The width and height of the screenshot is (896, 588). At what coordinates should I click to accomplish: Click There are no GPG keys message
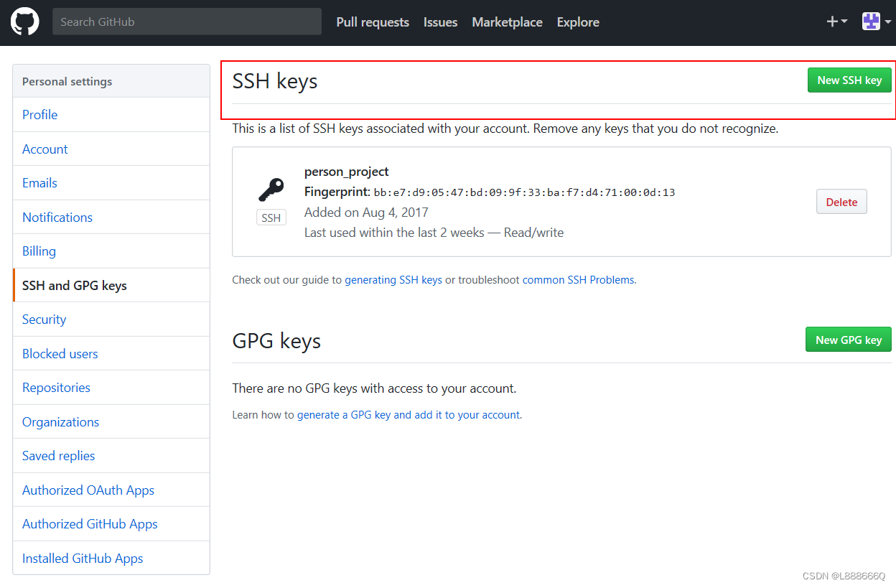click(x=374, y=388)
